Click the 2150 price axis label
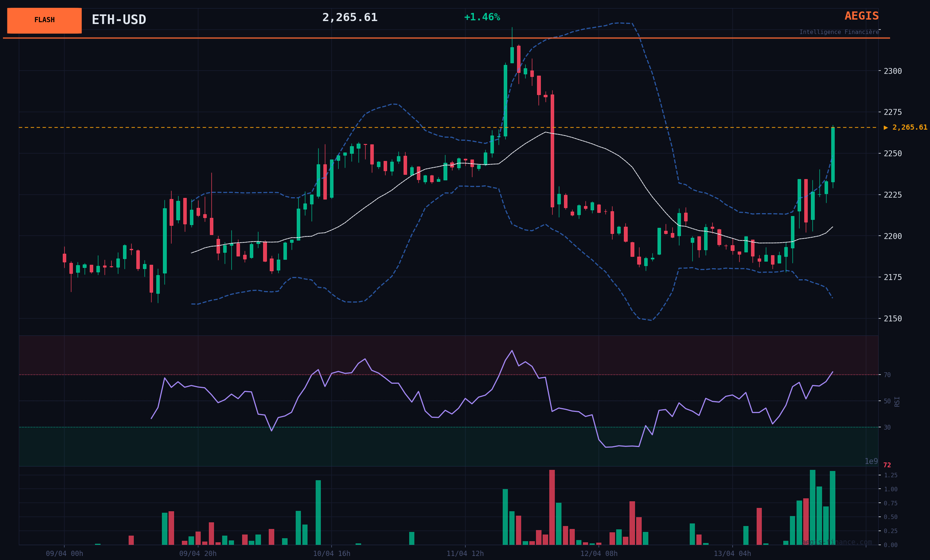This screenshot has width=930, height=560. (x=893, y=319)
